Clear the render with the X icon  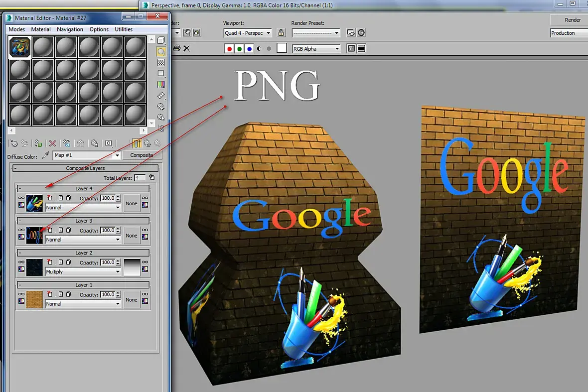pyautogui.click(x=186, y=48)
